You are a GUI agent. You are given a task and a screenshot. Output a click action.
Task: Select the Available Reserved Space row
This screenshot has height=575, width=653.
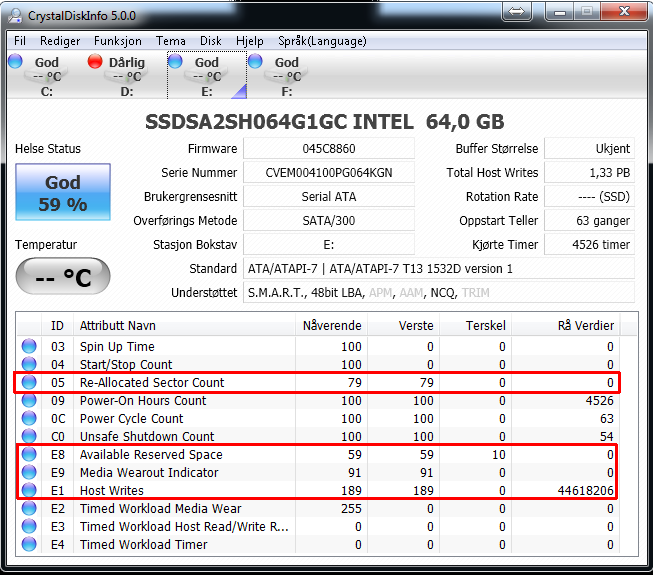click(x=318, y=454)
